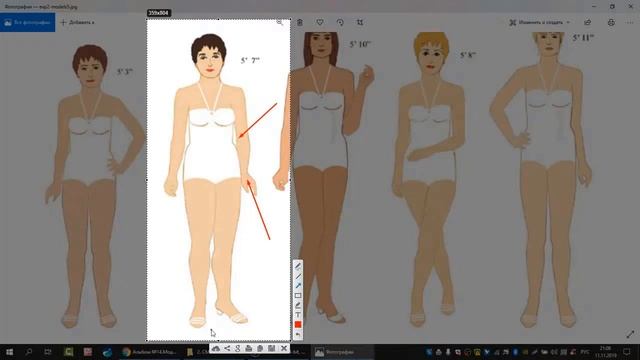640x360 pixels.
Task: Open Task View on taskbar
Action: point(48,351)
